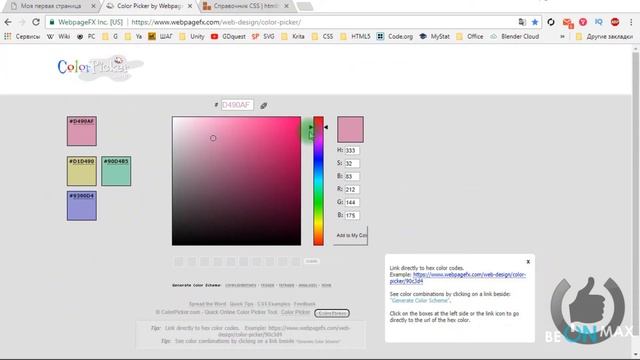Open the PC bookmark
This screenshot has width=640, height=360.
coord(86,36)
